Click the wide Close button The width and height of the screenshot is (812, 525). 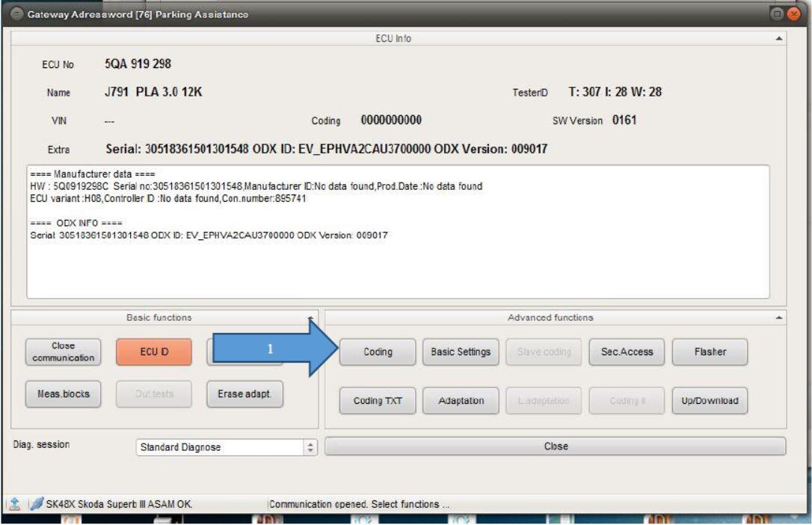pyautogui.click(x=555, y=446)
